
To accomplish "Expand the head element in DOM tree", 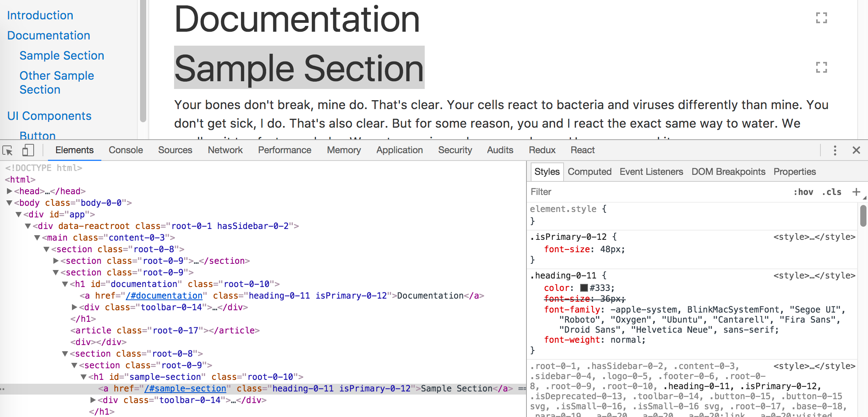I will (x=9, y=191).
